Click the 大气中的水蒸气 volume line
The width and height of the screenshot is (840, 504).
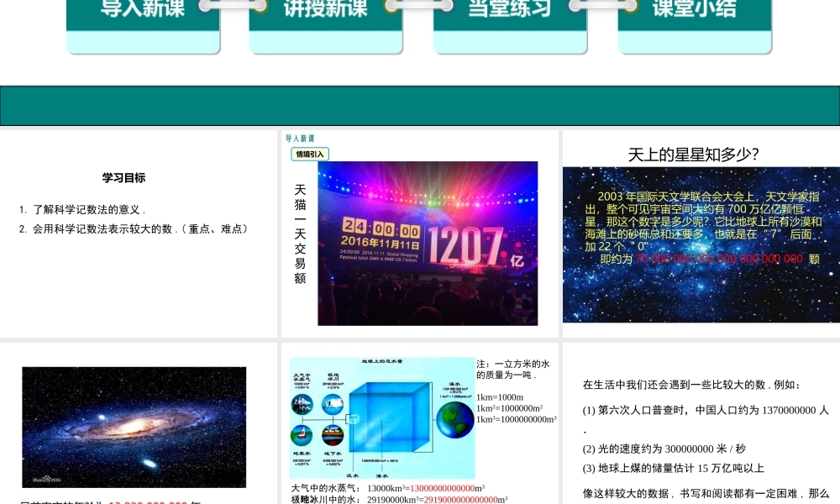tap(388, 488)
